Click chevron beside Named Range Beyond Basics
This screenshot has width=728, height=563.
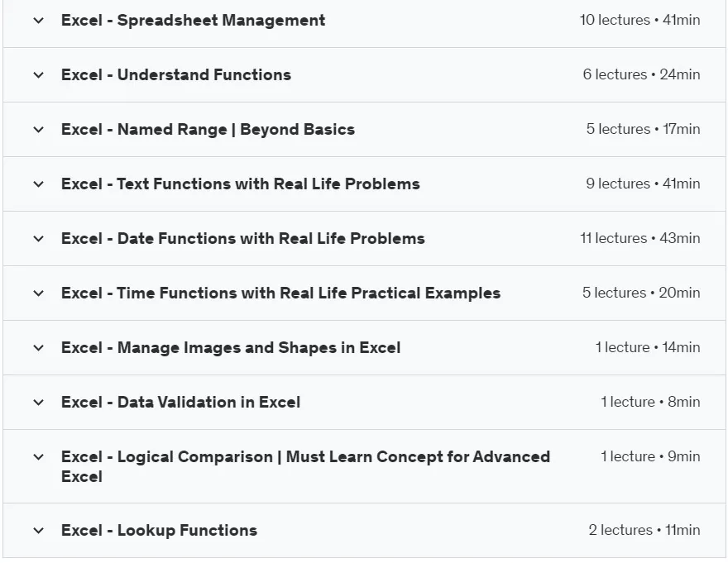pyautogui.click(x=39, y=130)
